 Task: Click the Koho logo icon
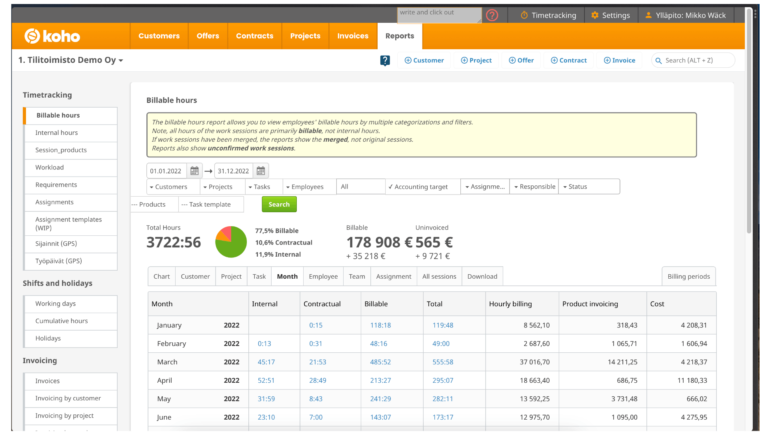click(33, 36)
